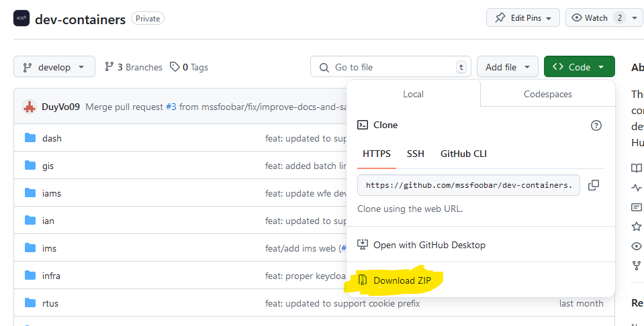Open the Add file dropdown

pyautogui.click(x=507, y=67)
